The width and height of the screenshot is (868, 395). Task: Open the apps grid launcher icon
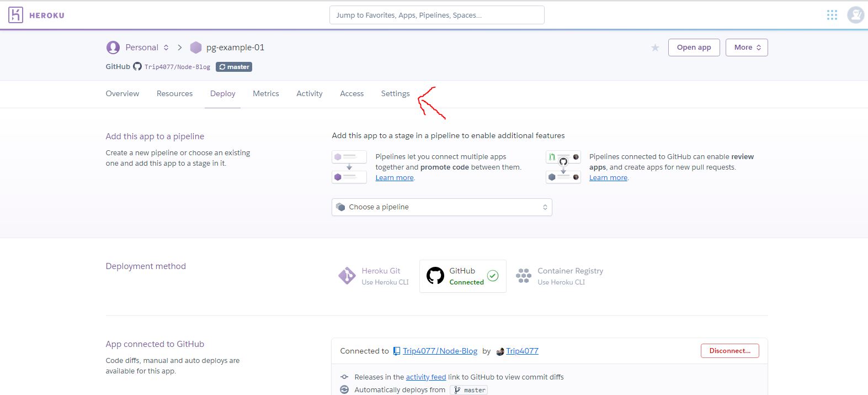tap(832, 15)
